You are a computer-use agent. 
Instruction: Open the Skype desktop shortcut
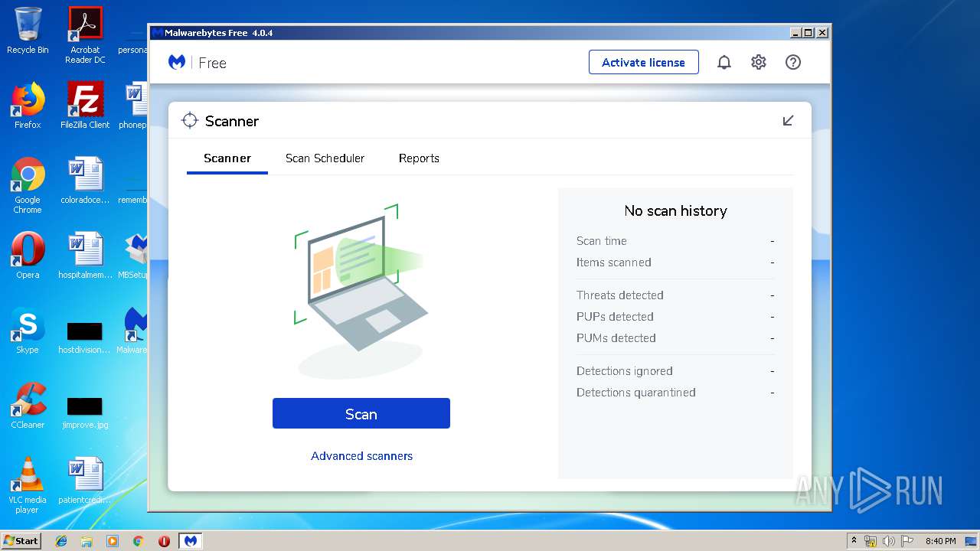click(28, 331)
